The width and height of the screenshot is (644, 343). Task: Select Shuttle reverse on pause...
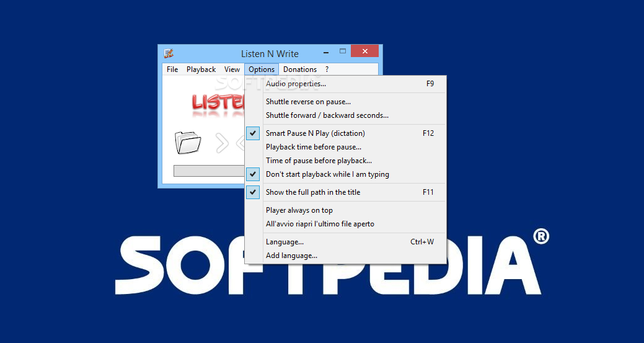point(345,102)
